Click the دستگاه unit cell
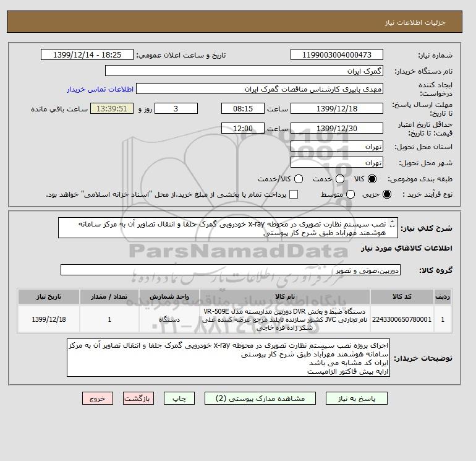 [x=169, y=319]
